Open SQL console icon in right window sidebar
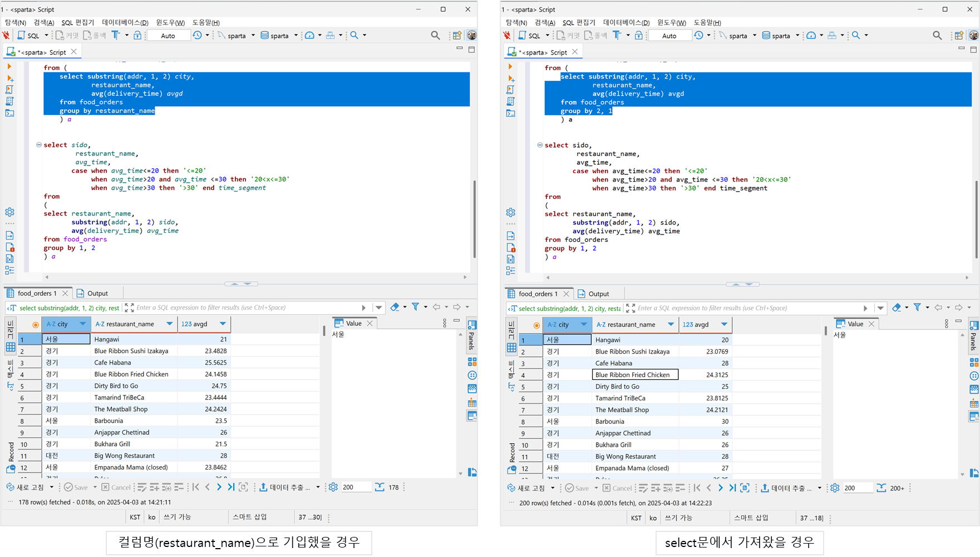Screen dimensions: 980x557 point(511,113)
